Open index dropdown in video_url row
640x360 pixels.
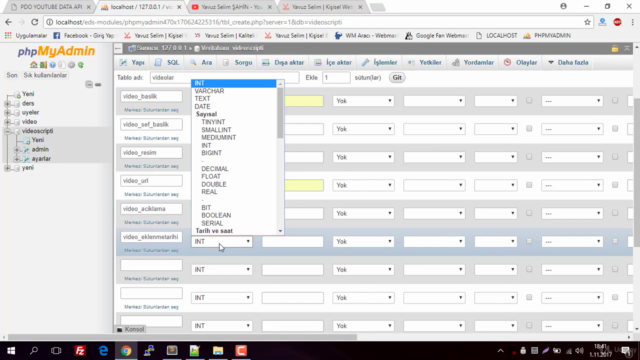[572, 185]
